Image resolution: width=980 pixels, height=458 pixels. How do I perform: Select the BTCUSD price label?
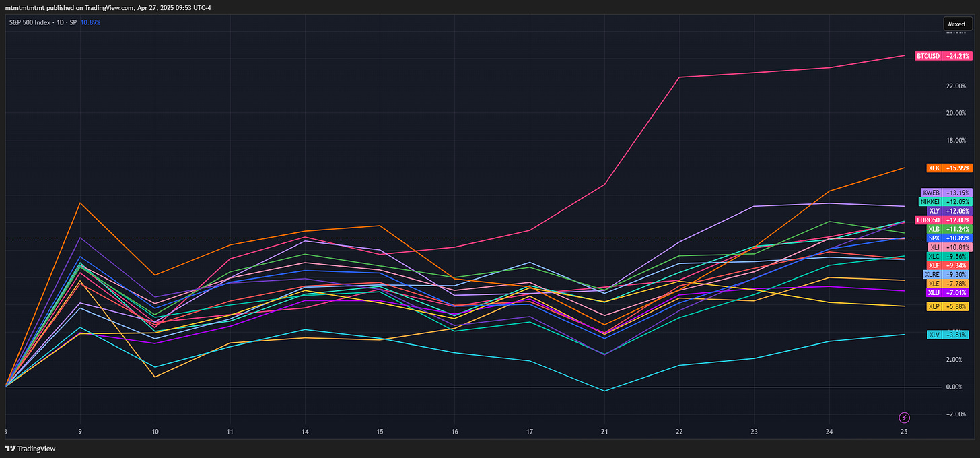click(928, 56)
